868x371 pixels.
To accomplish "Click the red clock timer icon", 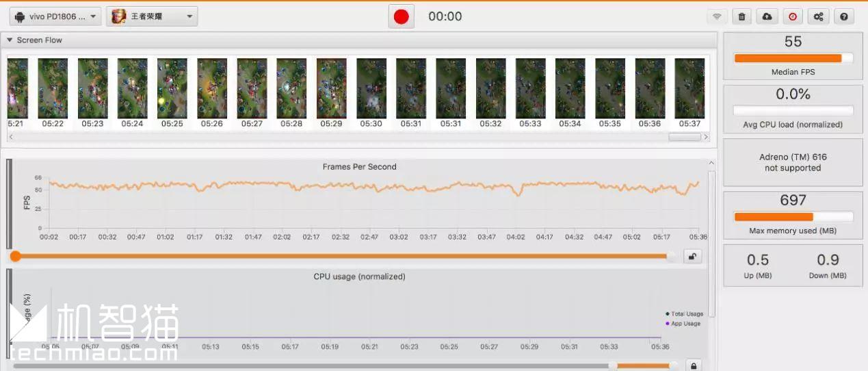I will pyautogui.click(x=793, y=16).
